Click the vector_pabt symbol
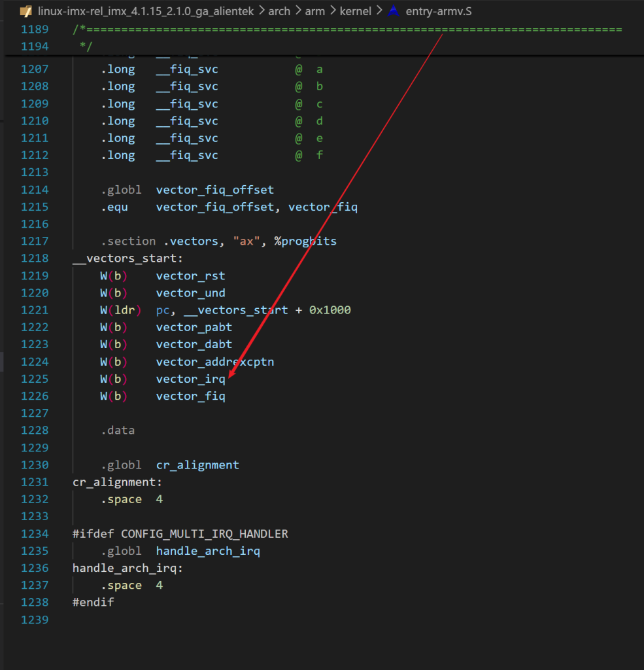Viewport: 644px width, 670px height. [x=194, y=327]
